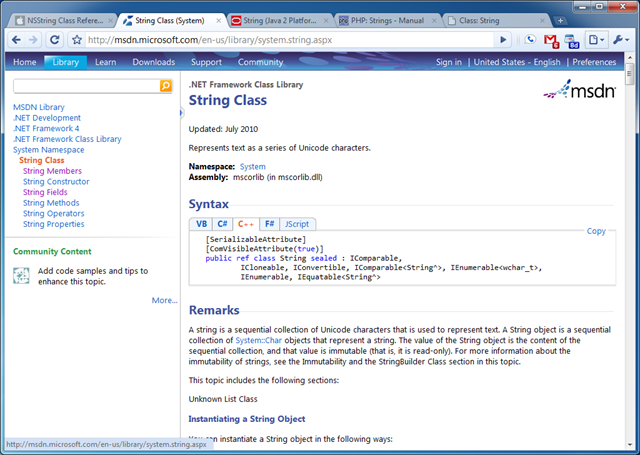Go forward with the browser forward arrow
The width and height of the screenshot is (640, 455).
tap(33, 40)
